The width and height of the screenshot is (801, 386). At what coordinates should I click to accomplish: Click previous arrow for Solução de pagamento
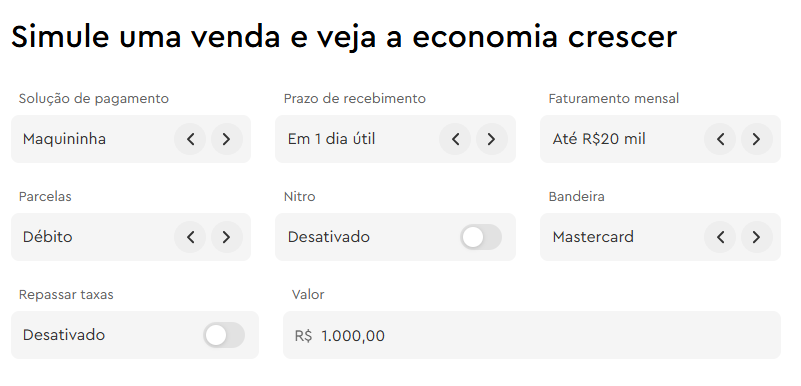coord(190,139)
